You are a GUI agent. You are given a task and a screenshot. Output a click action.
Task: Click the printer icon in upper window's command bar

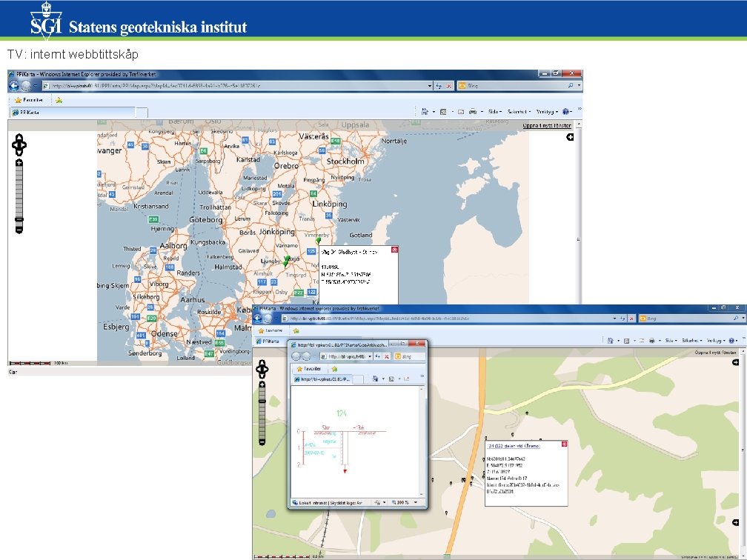tap(473, 112)
